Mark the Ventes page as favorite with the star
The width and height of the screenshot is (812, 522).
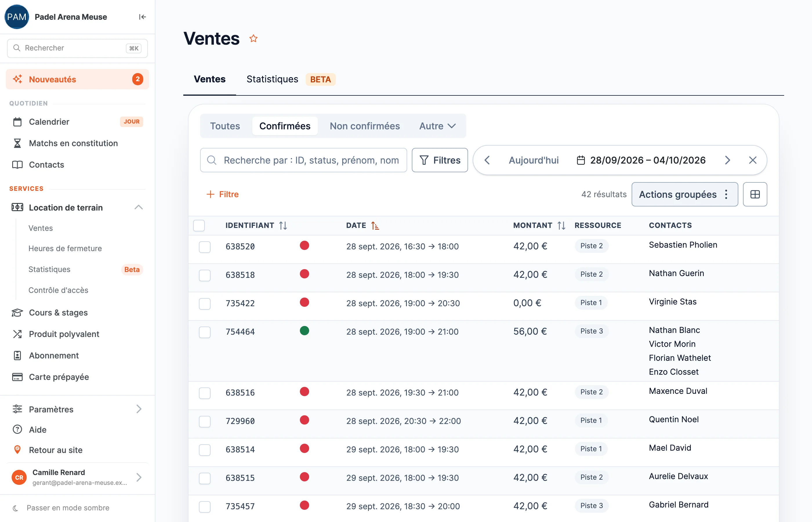[x=253, y=38]
